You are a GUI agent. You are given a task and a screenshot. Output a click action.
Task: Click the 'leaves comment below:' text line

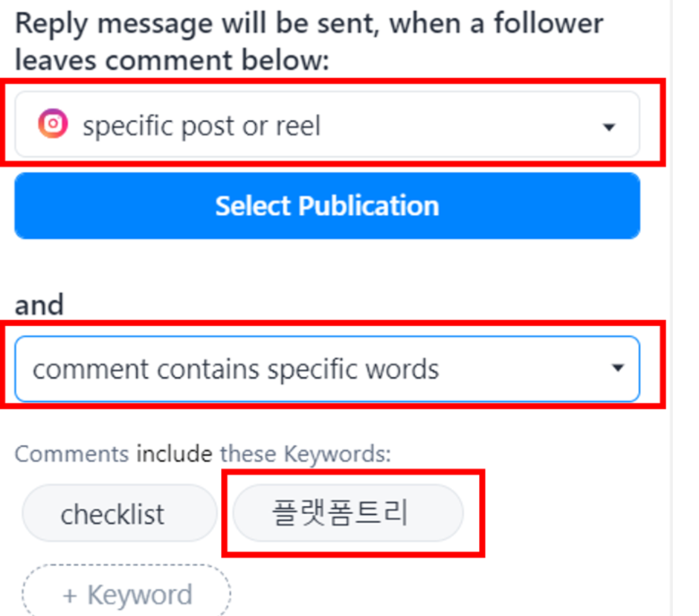coord(172,60)
